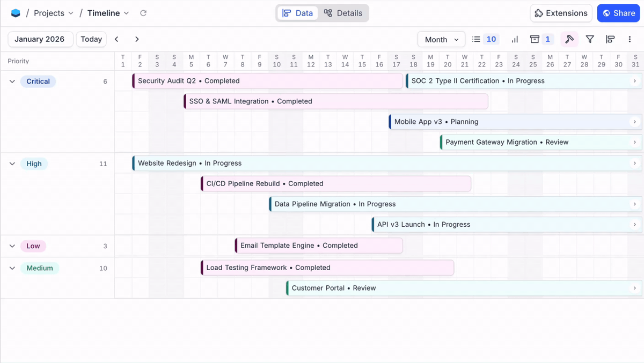Click the January 2026 date selector

click(x=40, y=39)
